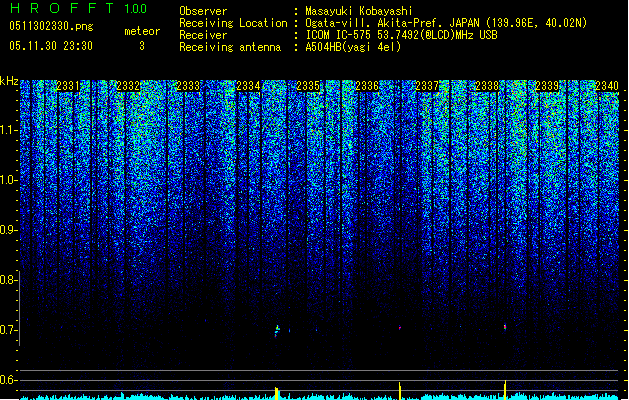Click the Receiving Location label
This screenshot has width=629, height=400.
pos(233,23)
